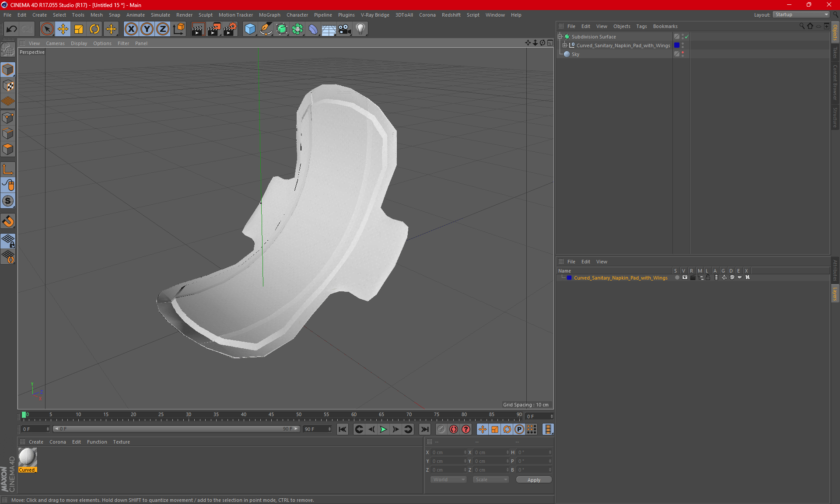This screenshot has height=504, width=840.
Task: Click Position X coordinate field
Action: pyautogui.click(x=449, y=452)
